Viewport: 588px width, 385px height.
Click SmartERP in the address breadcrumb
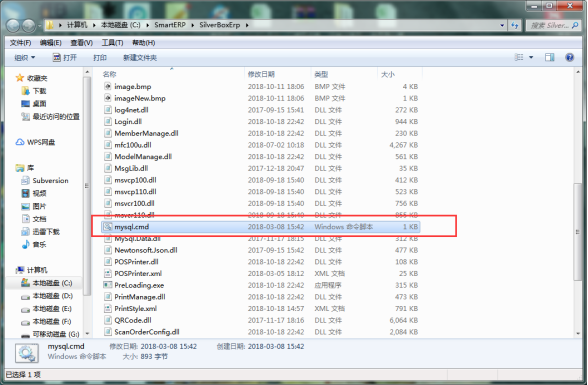pos(170,25)
